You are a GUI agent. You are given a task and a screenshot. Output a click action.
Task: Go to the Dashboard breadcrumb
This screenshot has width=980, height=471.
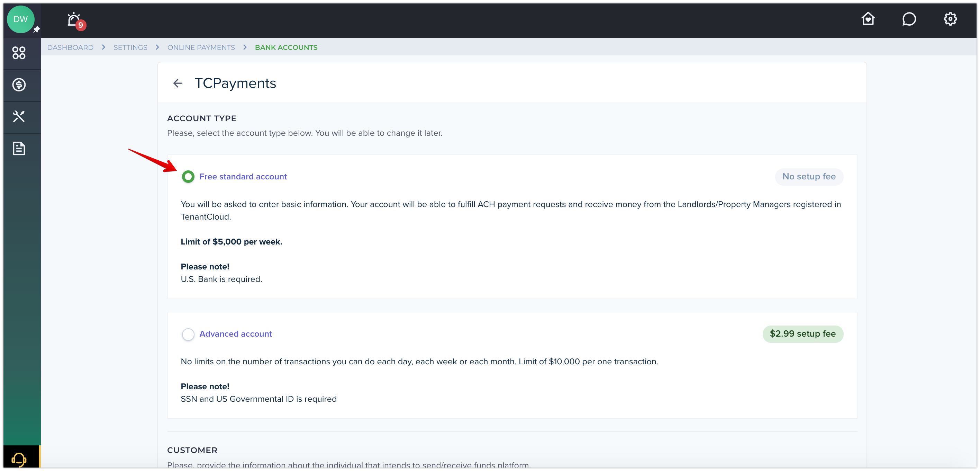coord(70,47)
